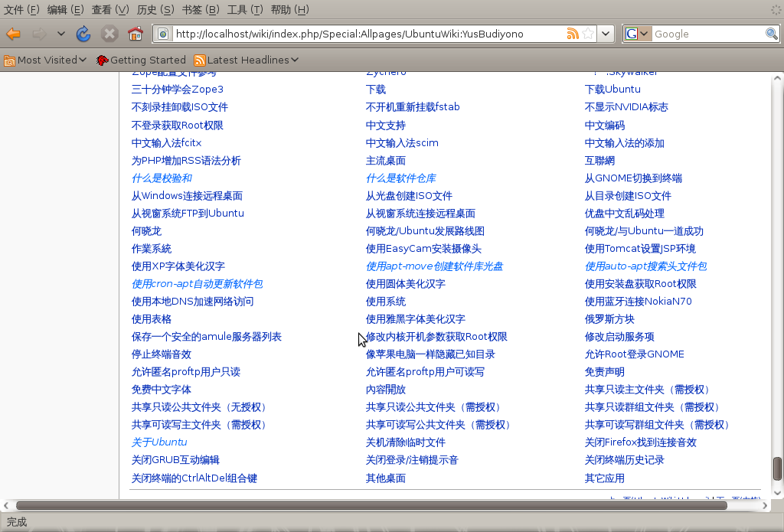
Task: Open the 保存一个安全的amule服务器列表 link
Action: pyautogui.click(x=207, y=337)
